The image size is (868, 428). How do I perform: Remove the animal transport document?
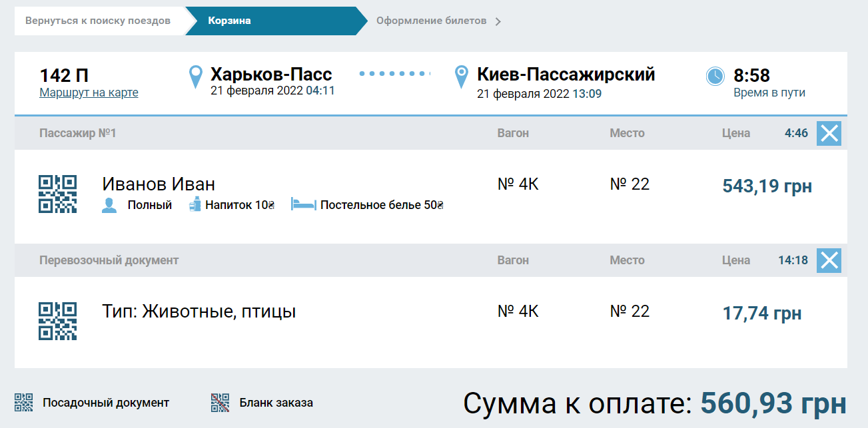[x=829, y=260]
